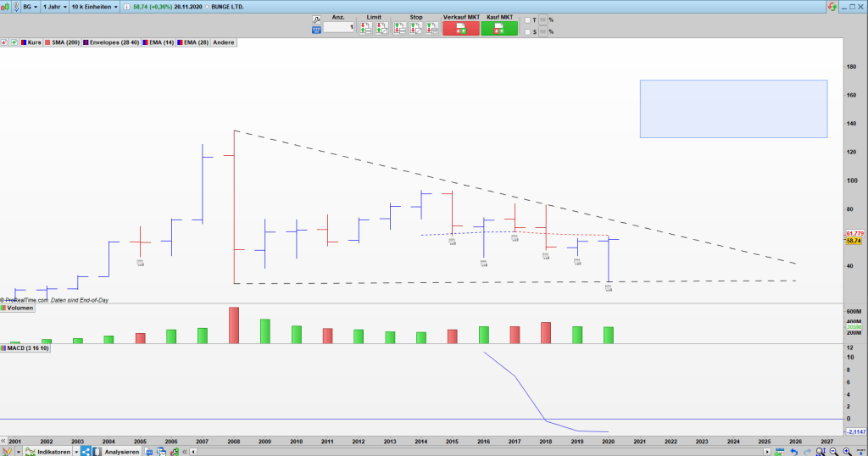Click the blue keyboard icon below wrench
The width and height of the screenshot is (868, 456).
[x=316, y=29]
